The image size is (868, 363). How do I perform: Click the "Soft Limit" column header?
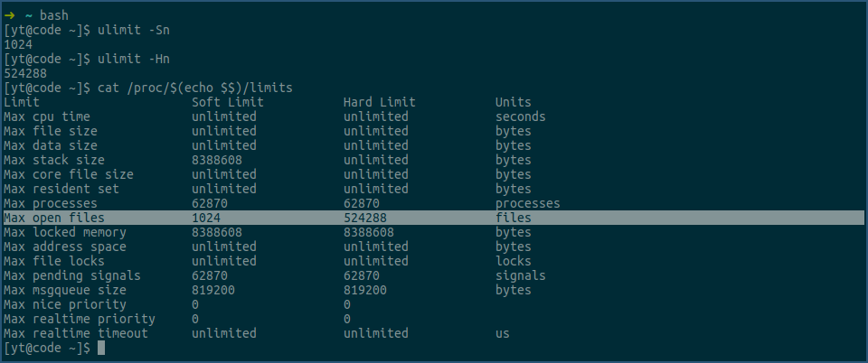228,102
